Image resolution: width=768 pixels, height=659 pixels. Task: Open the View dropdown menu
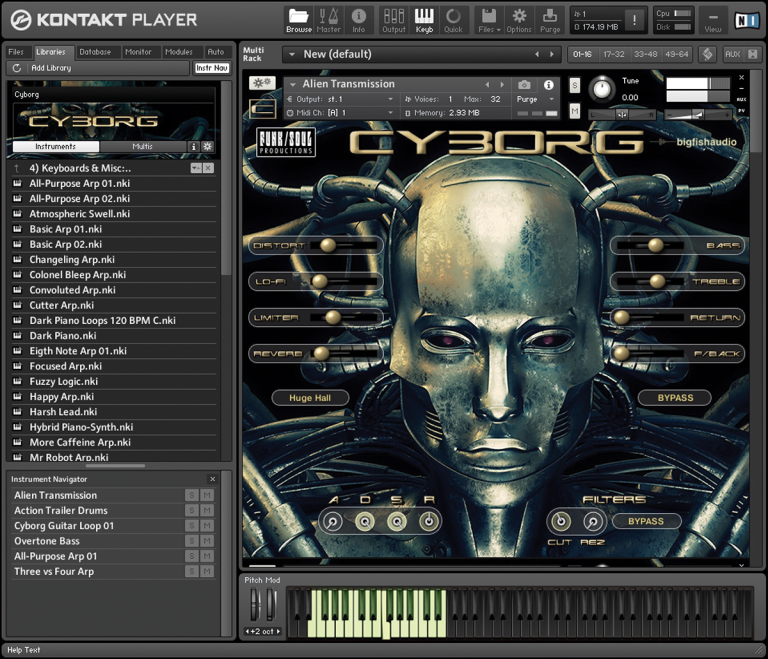713,20
